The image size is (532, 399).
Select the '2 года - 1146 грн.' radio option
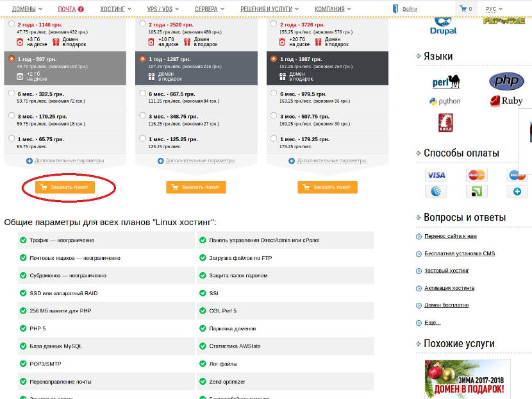pos(12,24)
